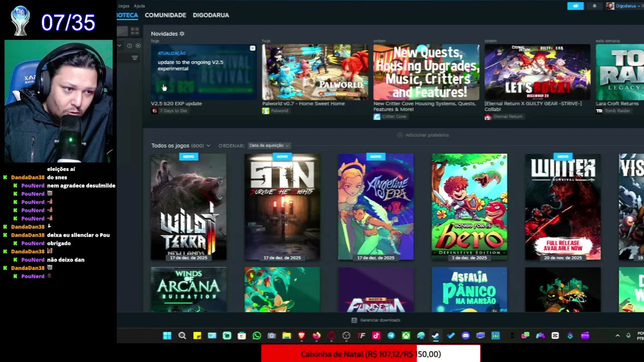
Task: Launch Brave browser from the taskbar
Action: [301, 336]
